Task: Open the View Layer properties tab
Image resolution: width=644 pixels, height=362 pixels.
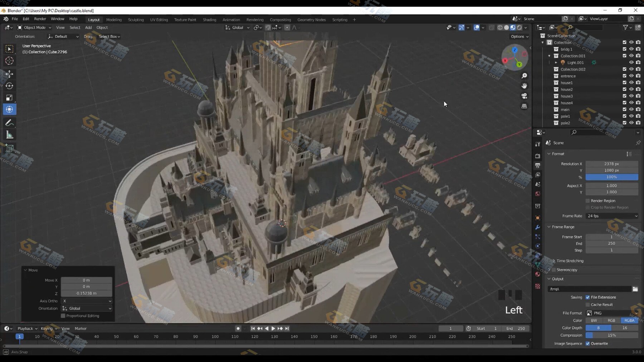Action: tap(537, 175)
